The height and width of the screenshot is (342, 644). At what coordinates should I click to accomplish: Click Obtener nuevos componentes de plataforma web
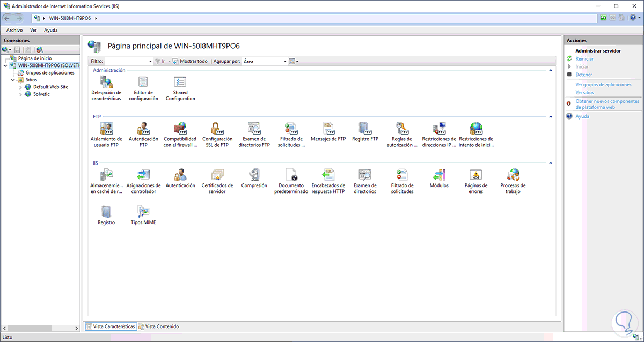[607, 104]
